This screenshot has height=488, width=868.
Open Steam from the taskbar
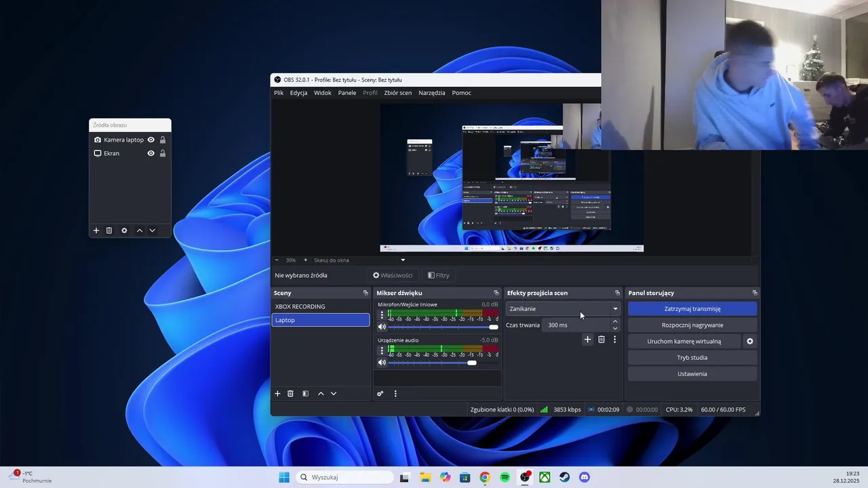pyautogui.click(x=565, y=477)
